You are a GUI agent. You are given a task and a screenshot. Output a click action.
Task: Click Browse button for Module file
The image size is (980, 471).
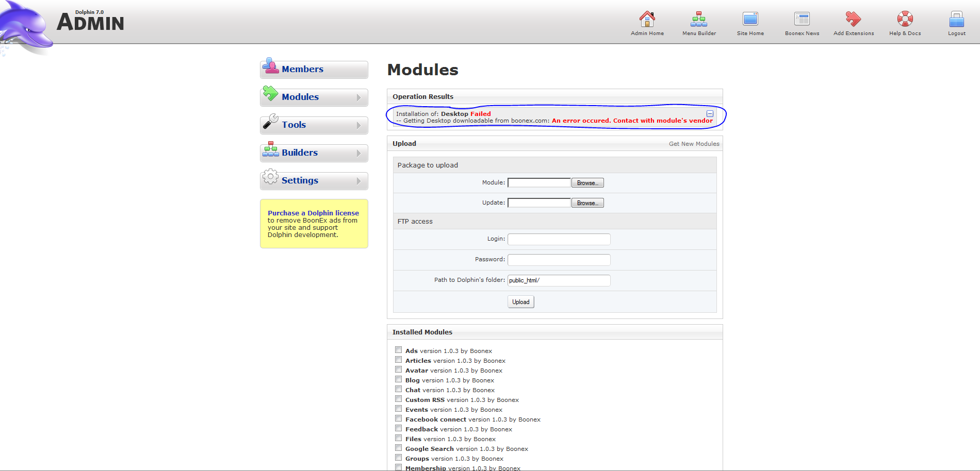pos(587,183)
